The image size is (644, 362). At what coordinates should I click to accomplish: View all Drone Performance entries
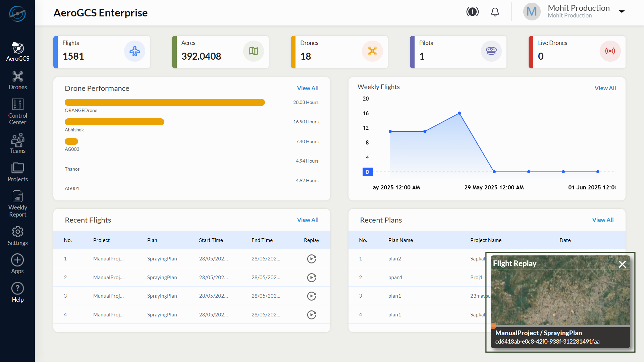click(308, 88)
